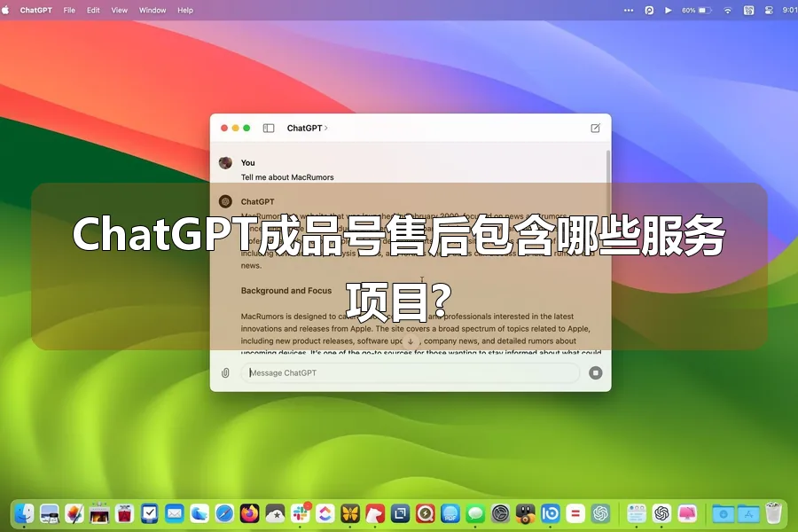Screen dimensions: 798x532
Task: Click the three-dots overflow menu bar item
Action: click(x=629, y=10)
